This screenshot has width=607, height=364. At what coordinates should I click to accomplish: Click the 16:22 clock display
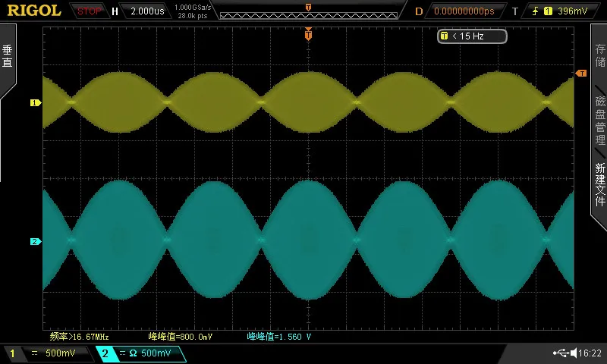coord(590,353)
